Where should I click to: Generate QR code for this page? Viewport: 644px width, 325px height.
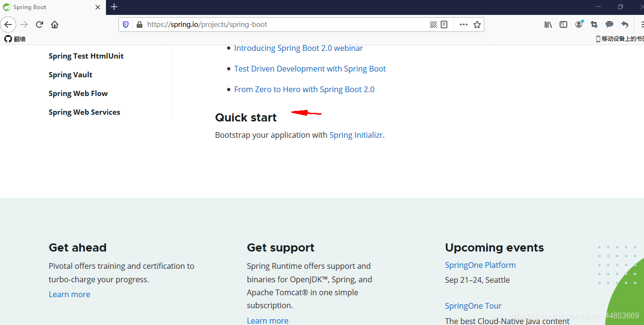click(433, 24)
